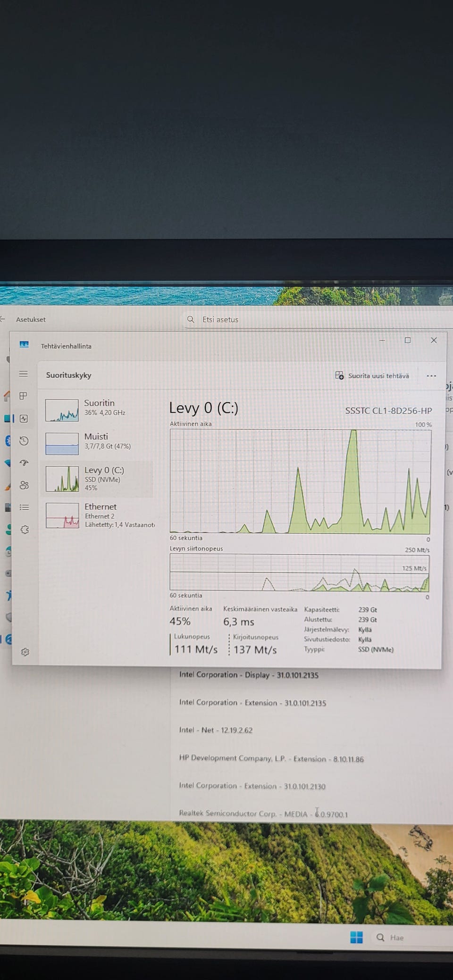Maximize the Tehtävienhallinta window
The image size is (453, 980).
(x=408, y=340)
